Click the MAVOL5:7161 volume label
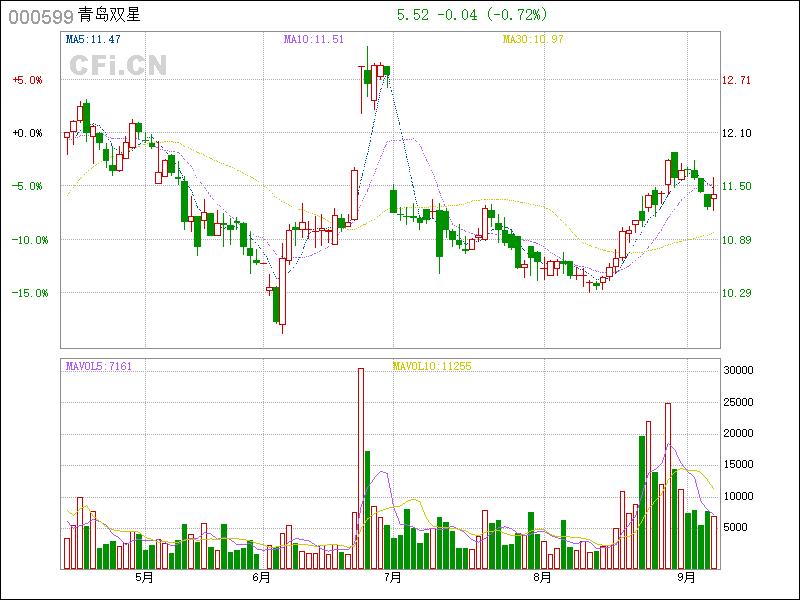Image resolution: width=800 pixels, height=600 pixels. point(99,366)
